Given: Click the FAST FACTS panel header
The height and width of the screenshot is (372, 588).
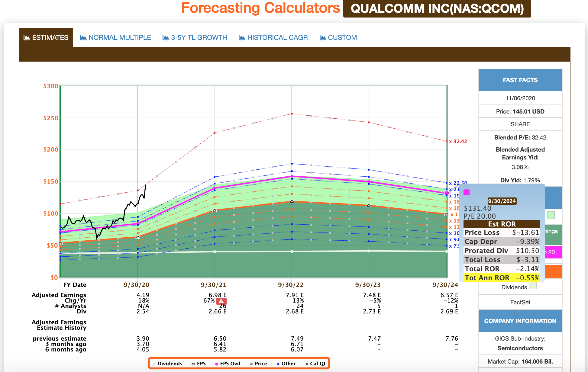Looking at the screenshot, I should click(x=520, y=80).
